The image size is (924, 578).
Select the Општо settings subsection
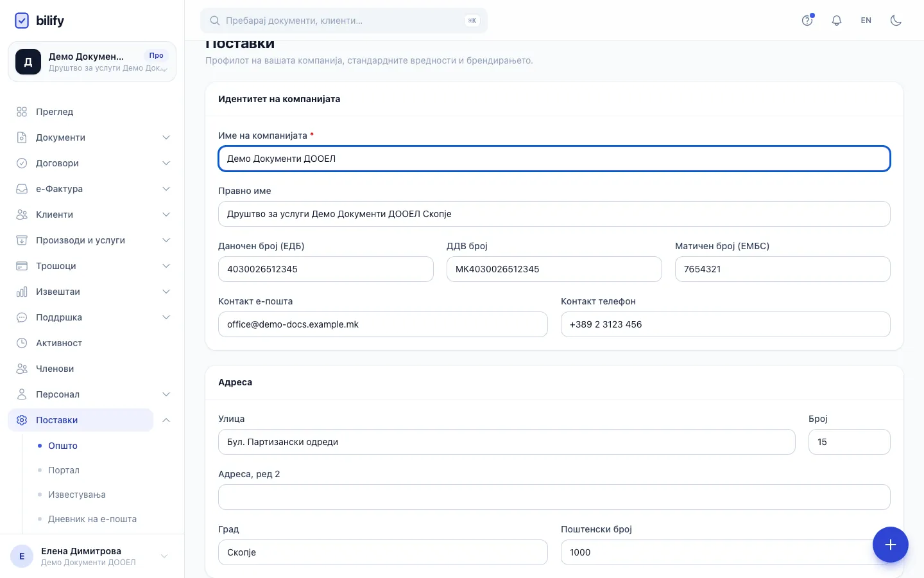click(x=63, y=446)
